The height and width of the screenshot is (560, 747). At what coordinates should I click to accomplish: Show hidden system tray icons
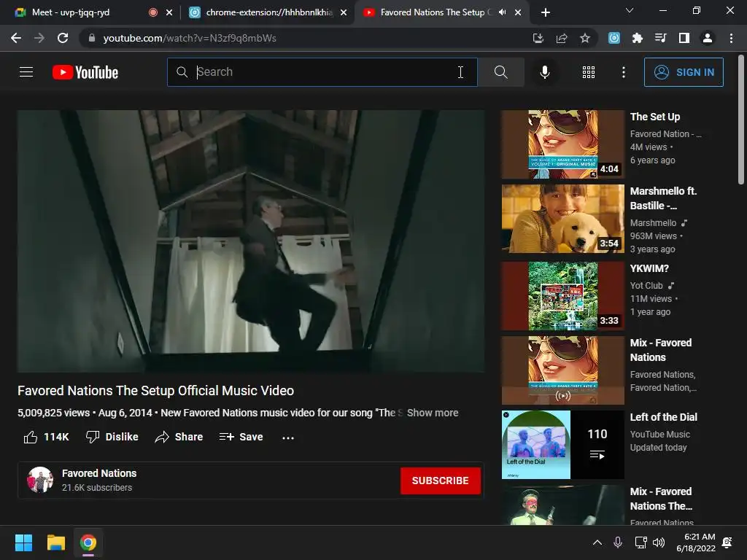click(x=597, y=542)
